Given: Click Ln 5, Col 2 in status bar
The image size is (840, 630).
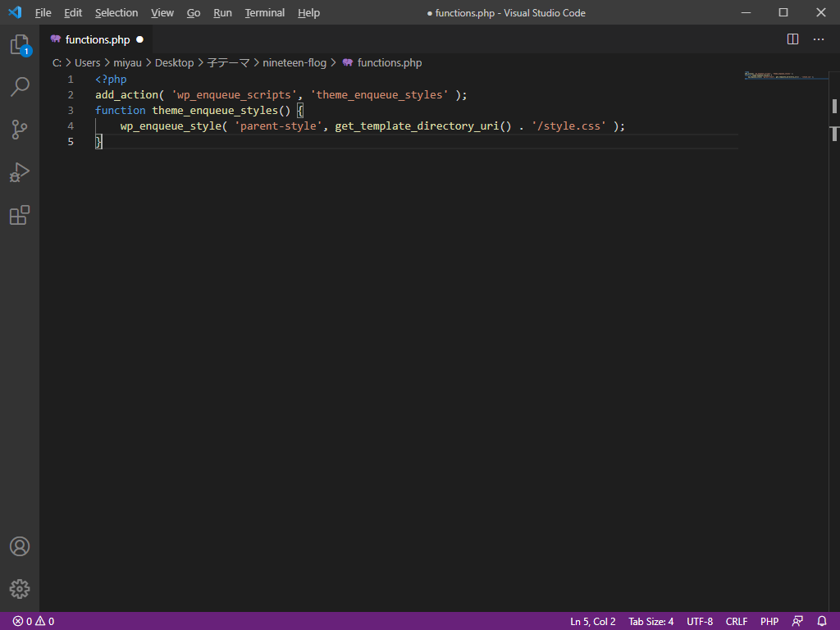Looking at the screenshot, I should pos(592,622).
